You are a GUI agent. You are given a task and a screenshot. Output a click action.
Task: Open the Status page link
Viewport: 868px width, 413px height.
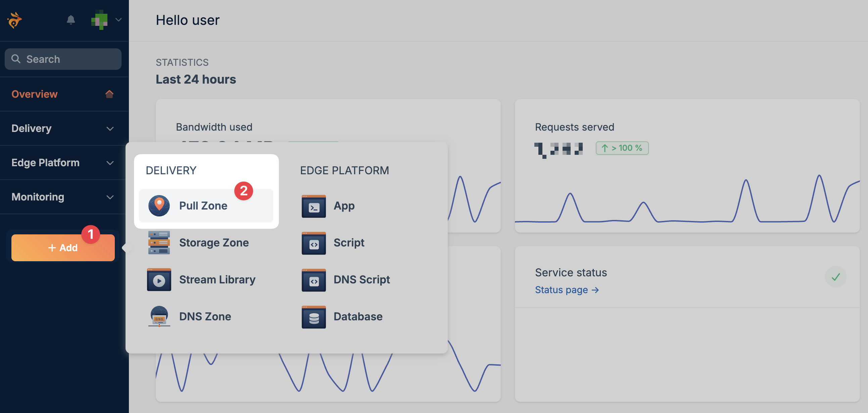tap(567, 290)
